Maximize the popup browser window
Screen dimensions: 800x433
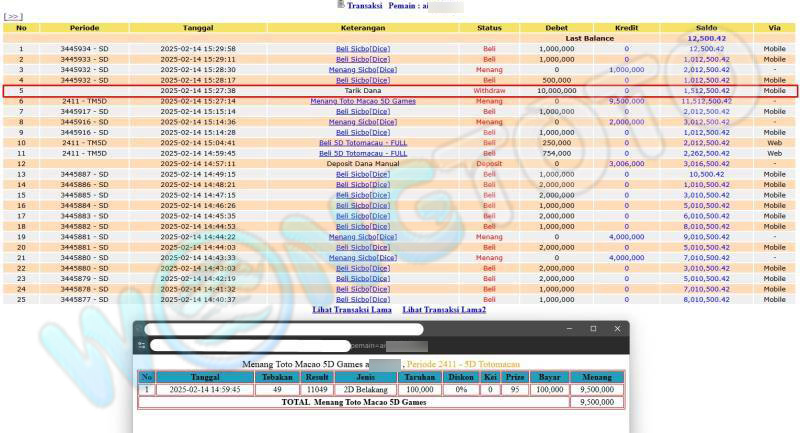pyautogui.click(x=592, y=329)
